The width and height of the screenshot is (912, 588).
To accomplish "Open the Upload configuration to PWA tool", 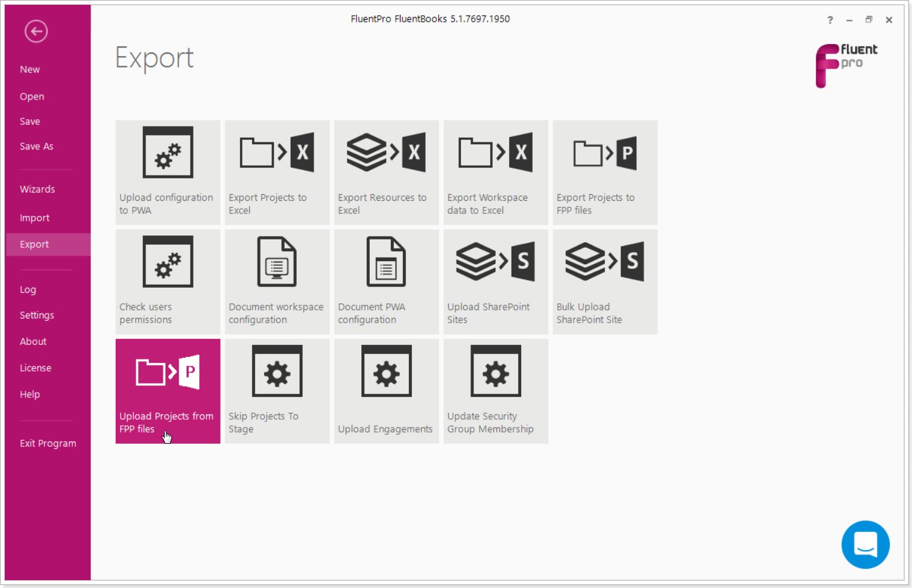I will (x=168, y=172).
